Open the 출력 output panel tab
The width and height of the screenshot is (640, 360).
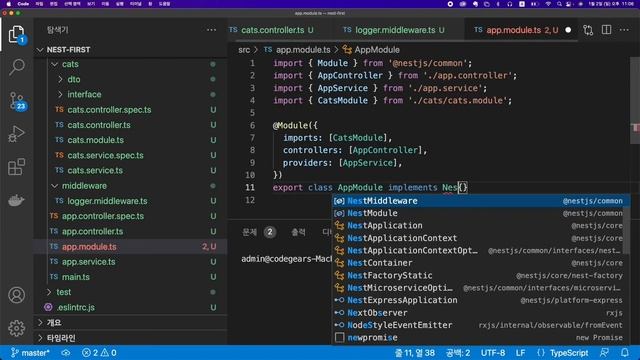pos(298,232)
